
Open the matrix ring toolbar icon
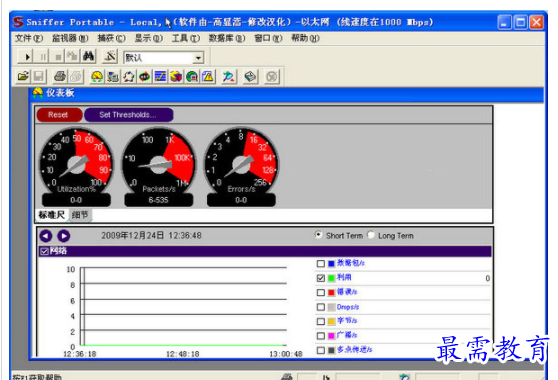click(x=128, y=76)
